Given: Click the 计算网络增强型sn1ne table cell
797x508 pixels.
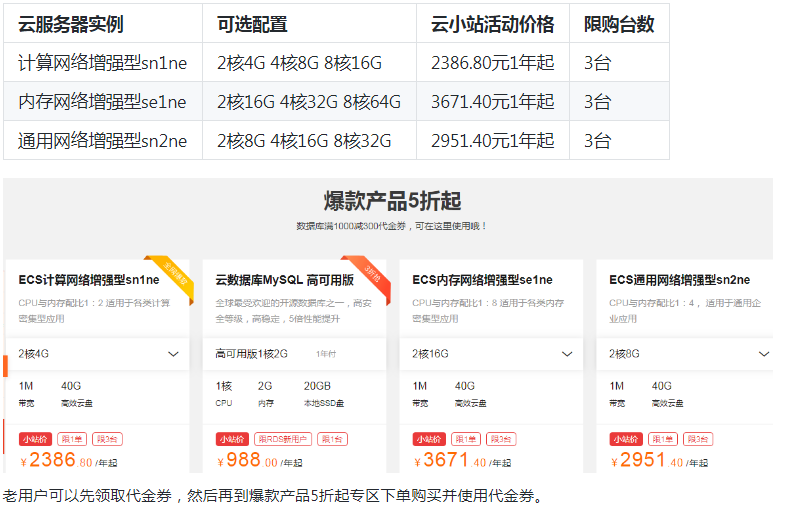Looking at the screenshot, I should (x=103, y=63).
